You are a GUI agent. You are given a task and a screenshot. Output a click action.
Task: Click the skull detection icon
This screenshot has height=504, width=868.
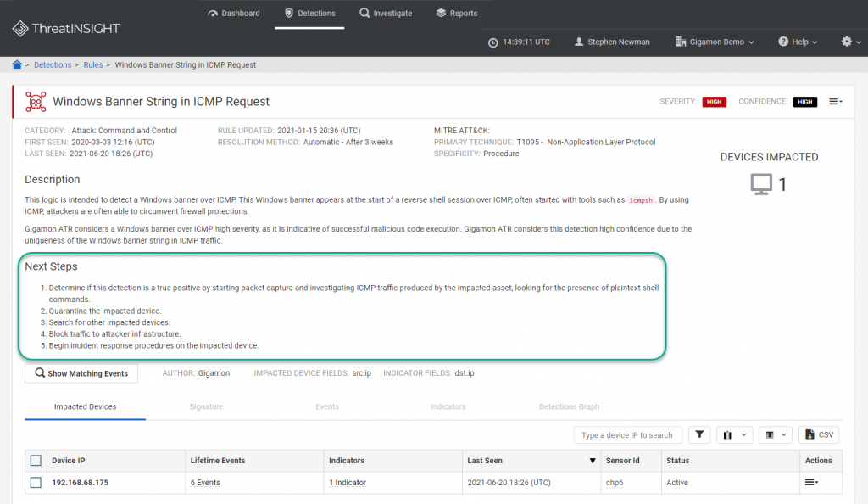pyautogui.click(x=36, y=102)
